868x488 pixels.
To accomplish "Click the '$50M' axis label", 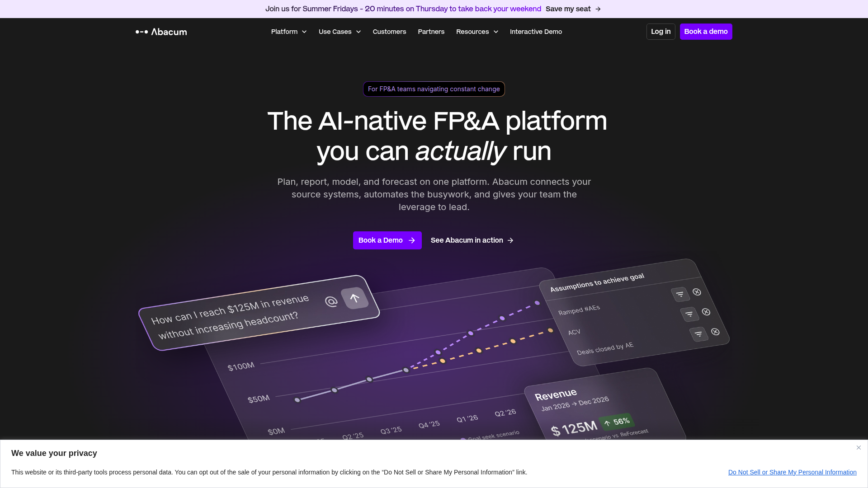I will pos(259,399).
